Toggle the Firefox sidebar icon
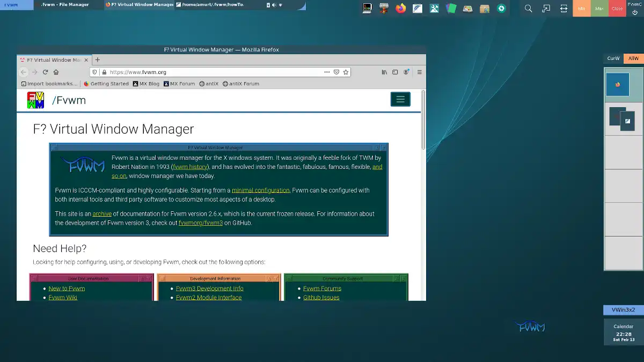644x362 pixels. click(x=395, y=72)
